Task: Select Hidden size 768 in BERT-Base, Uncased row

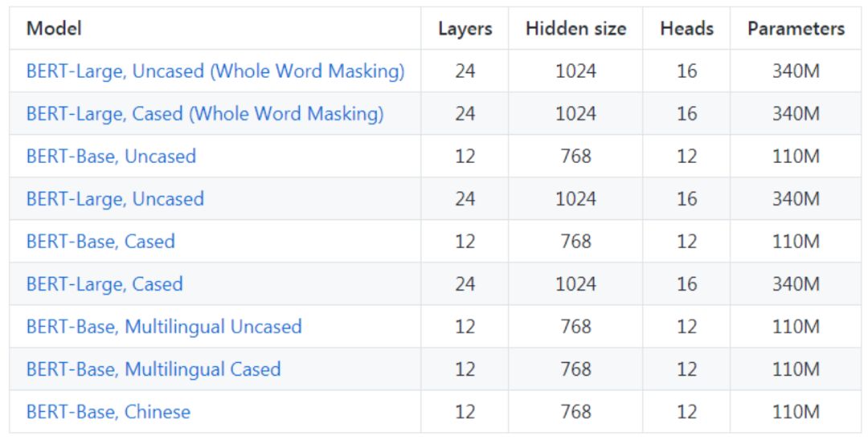Action: point(575,157)
